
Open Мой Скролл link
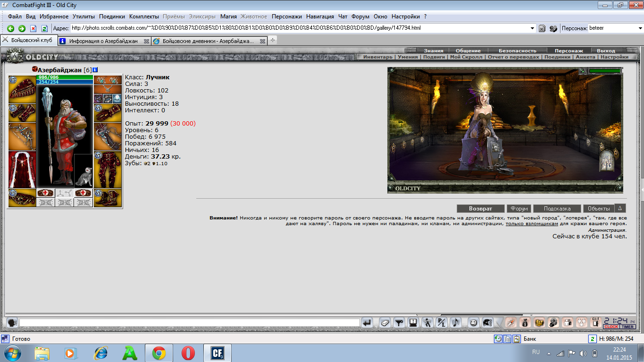(x=466, y=57)
